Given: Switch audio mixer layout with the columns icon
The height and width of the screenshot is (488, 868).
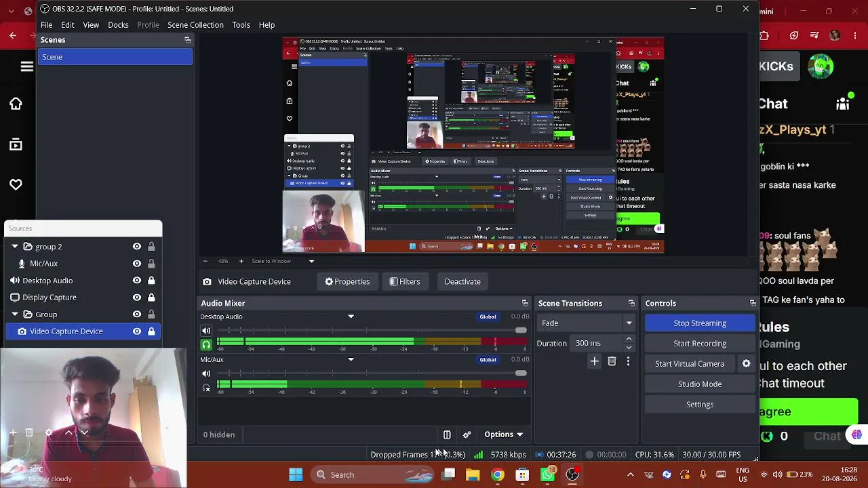Looking at the screenshot, I should (x=447, y=434).
